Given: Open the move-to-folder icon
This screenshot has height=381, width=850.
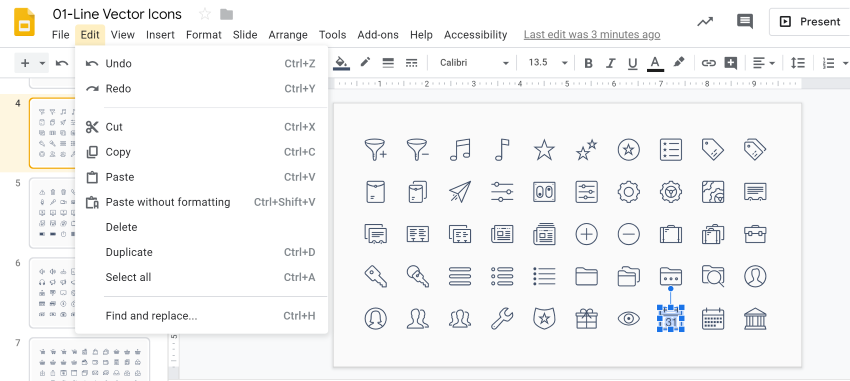Looking at the screenshot, I should (226, 14).
